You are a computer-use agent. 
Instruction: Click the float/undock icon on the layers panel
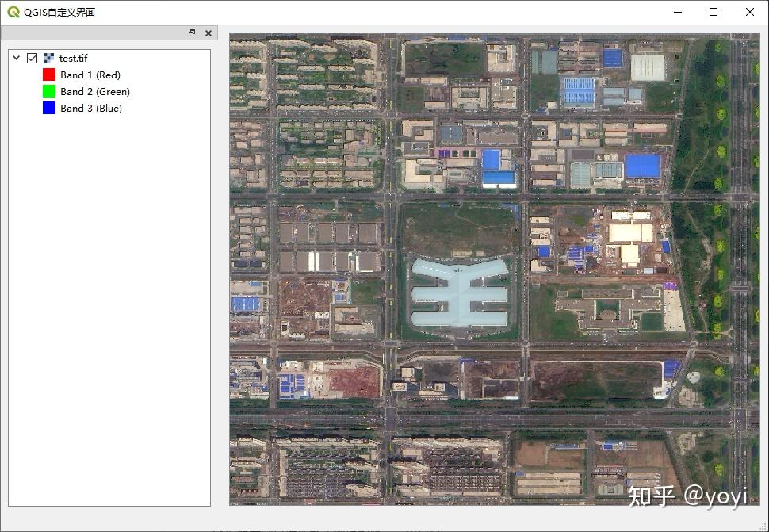(x=191, y=33)
